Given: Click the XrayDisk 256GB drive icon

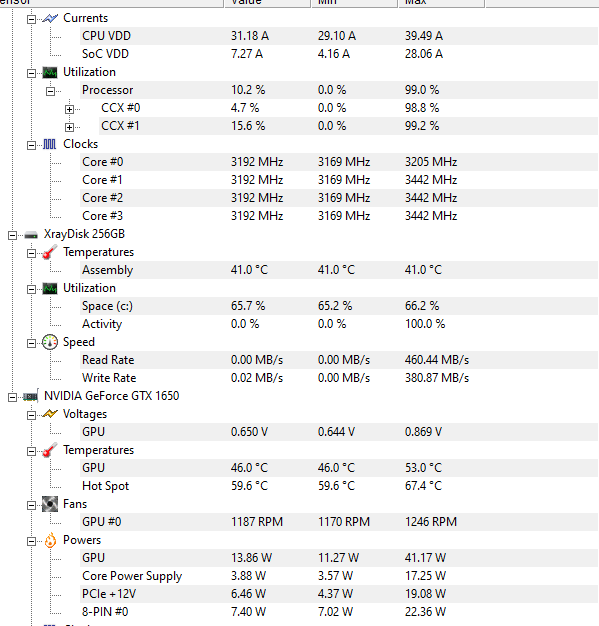Looking at the screenshot, I should (31, 235).
